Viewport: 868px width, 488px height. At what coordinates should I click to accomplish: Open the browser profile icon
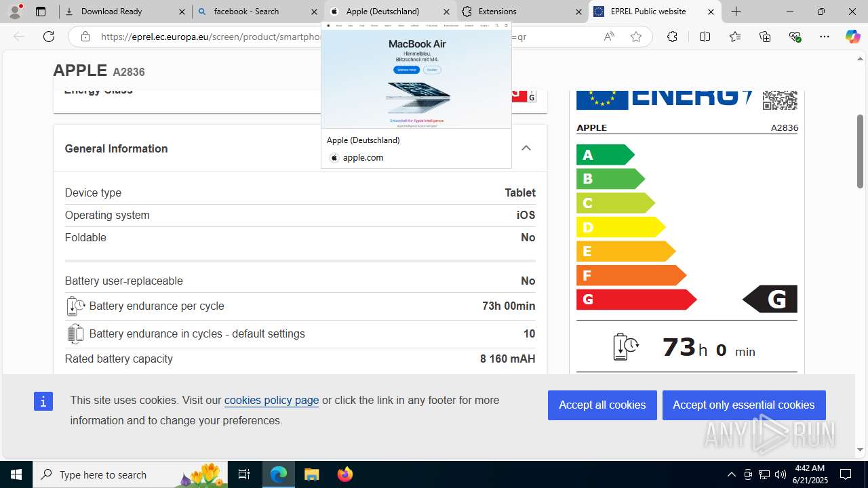(x=15, y=12)
